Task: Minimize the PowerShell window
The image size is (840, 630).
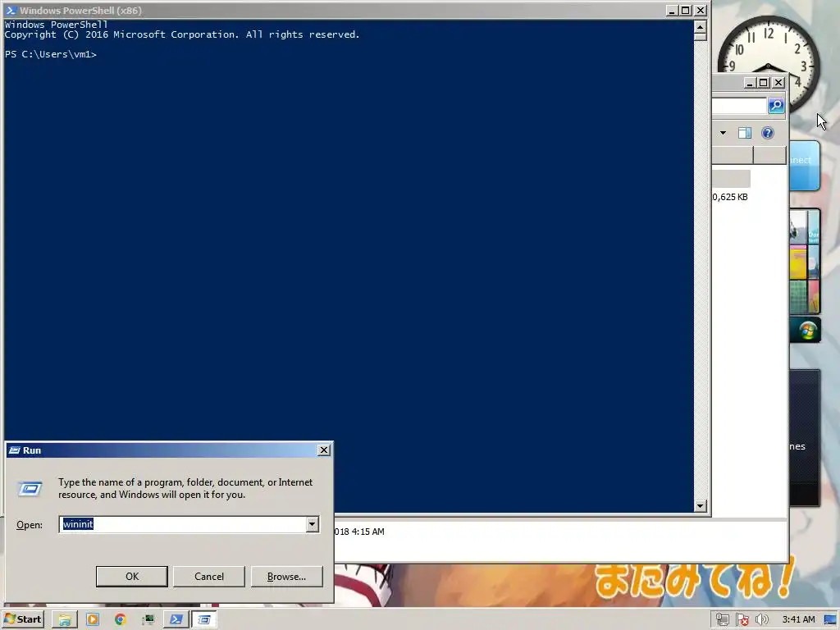Action: point(672,10)
